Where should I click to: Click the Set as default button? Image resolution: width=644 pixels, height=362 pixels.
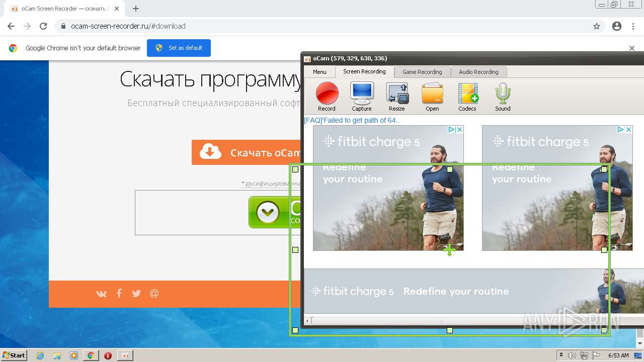pos(179,48)
